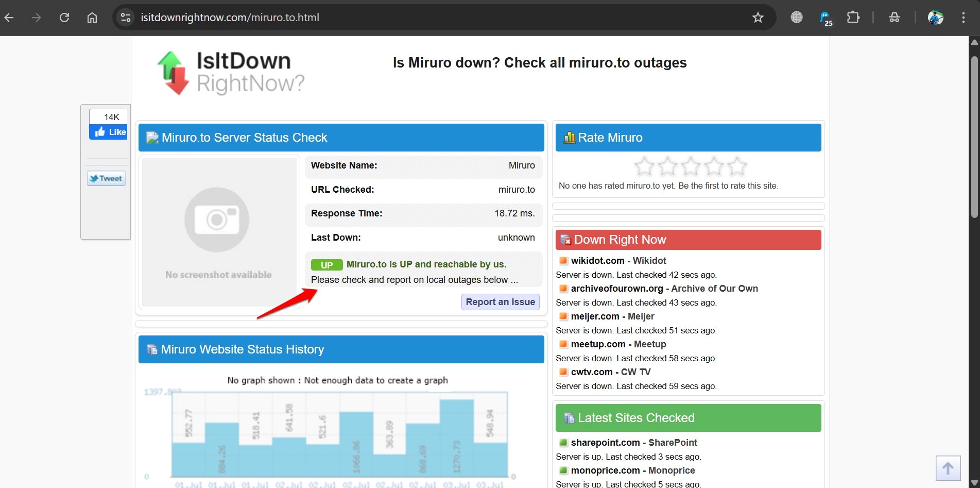Click the IsItDownRightNow logo
The image size is (980, 488).
[230, 73]
